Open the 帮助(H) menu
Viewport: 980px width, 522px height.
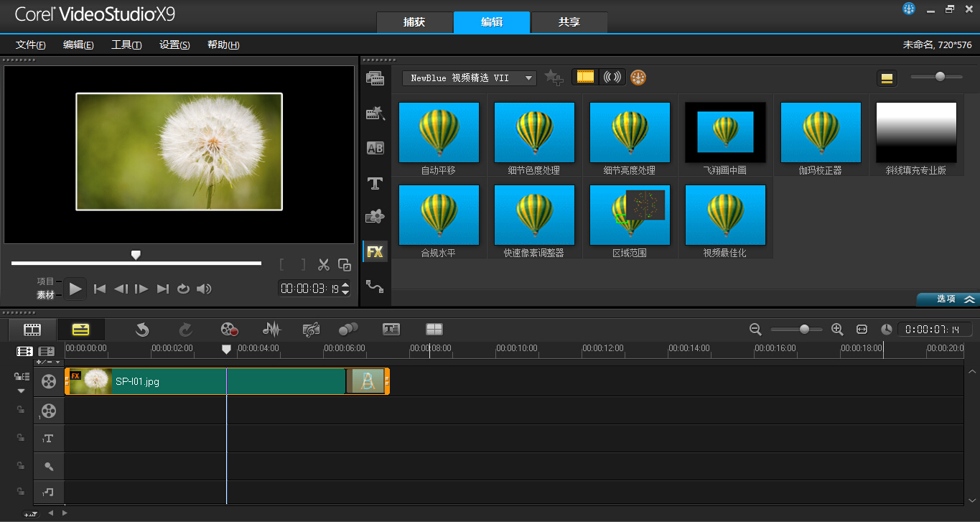(223, 45)
